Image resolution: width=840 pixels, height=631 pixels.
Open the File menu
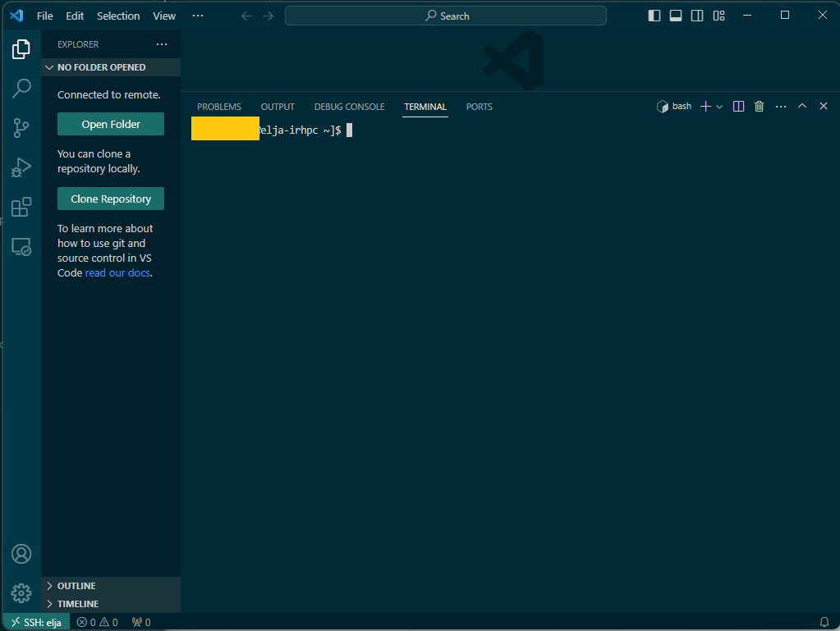[44, 15]
